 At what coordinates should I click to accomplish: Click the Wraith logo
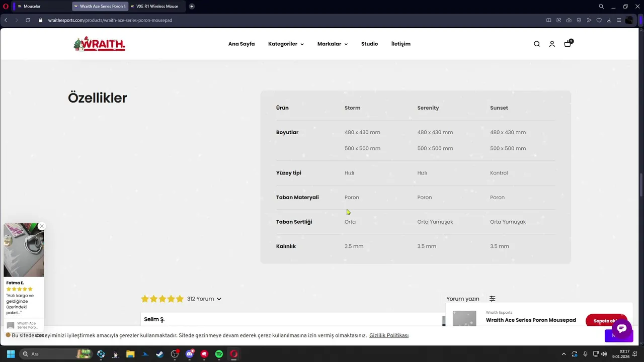(x=99, y=44)
